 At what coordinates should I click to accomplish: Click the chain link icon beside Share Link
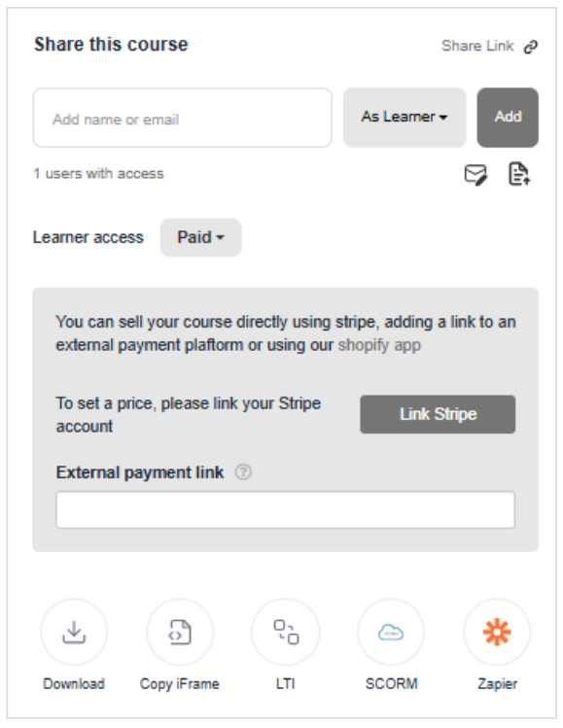(x=531, y=47)
